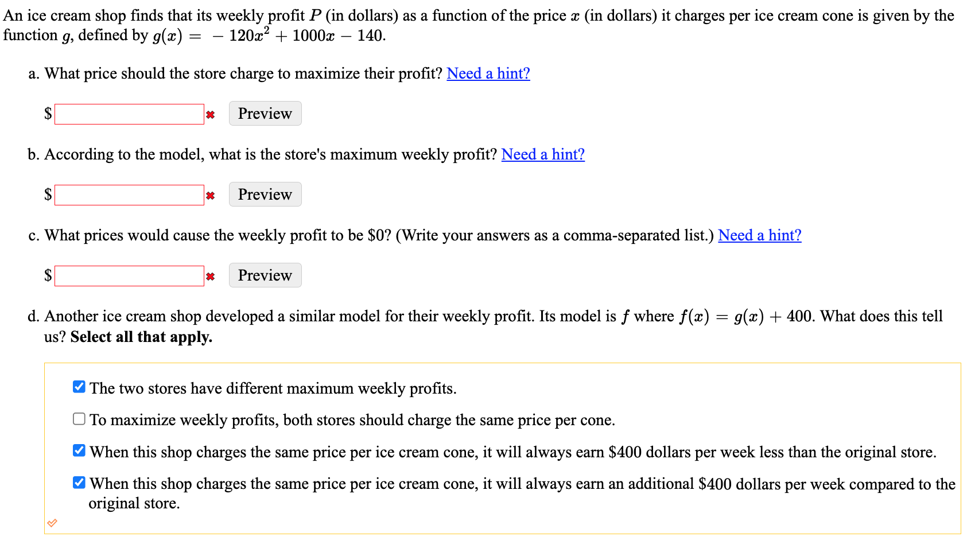Open the hint for part a
The height and width of the screenshot is (560, 971).
tap(487, 73)
